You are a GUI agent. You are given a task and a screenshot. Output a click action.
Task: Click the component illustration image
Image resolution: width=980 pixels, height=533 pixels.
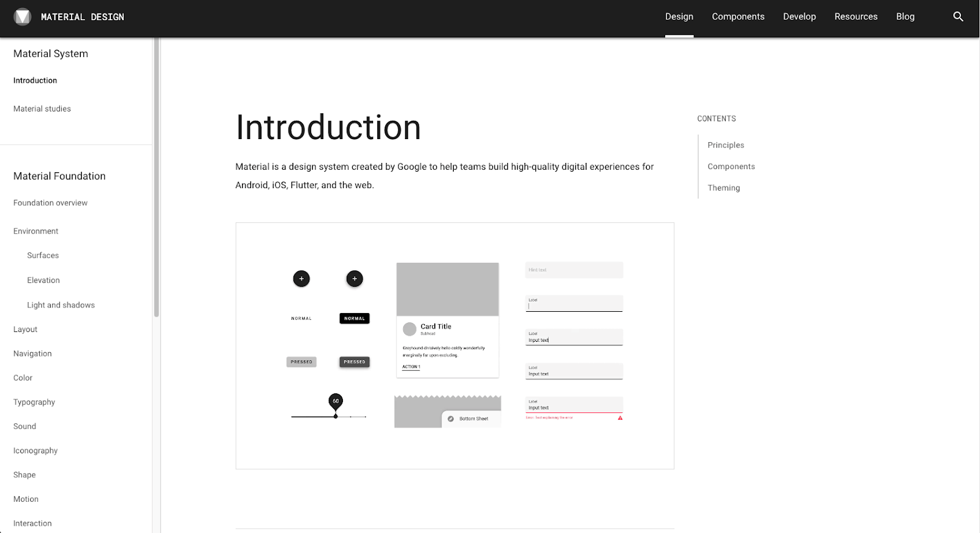click(455, 346)
